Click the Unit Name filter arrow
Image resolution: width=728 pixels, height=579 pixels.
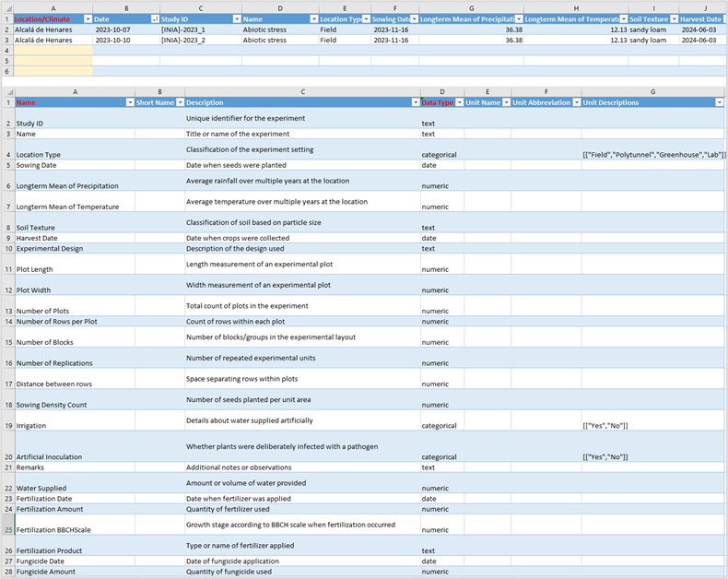point(506,102)
